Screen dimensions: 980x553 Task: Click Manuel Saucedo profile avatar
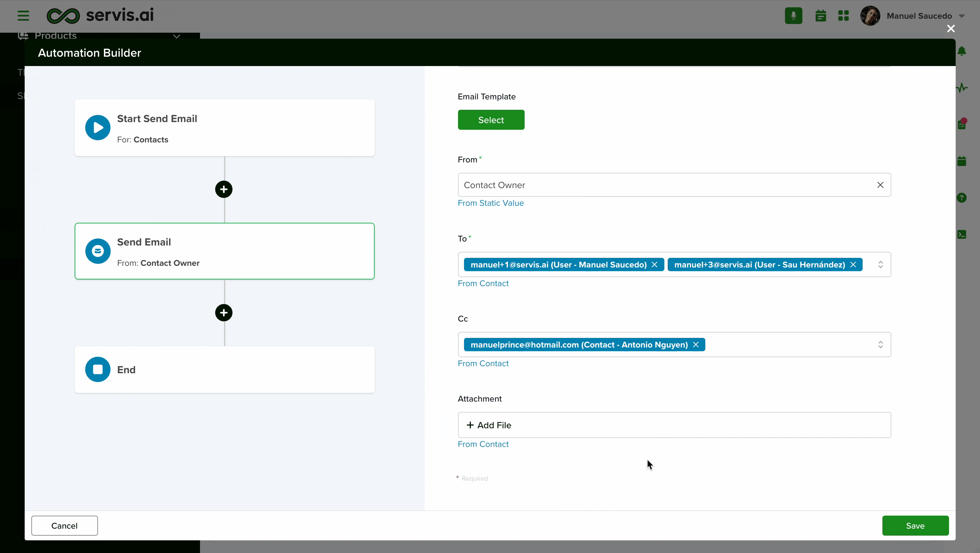(870, 16)
